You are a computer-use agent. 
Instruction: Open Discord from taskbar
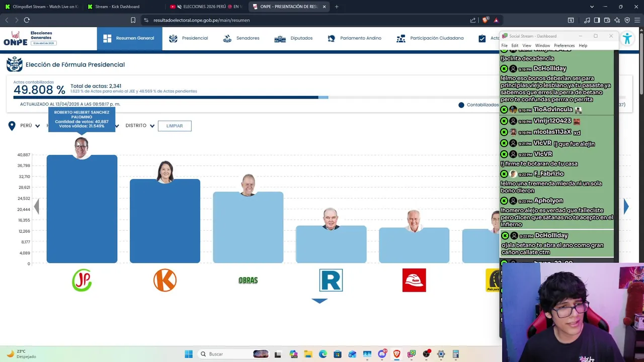382,354
